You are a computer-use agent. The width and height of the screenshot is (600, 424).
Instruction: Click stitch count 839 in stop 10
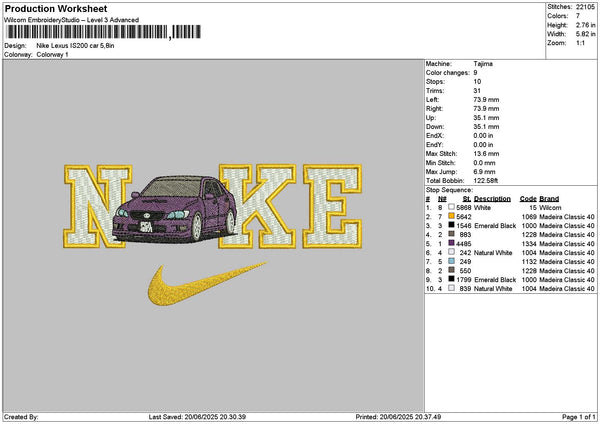pos(465,289)
